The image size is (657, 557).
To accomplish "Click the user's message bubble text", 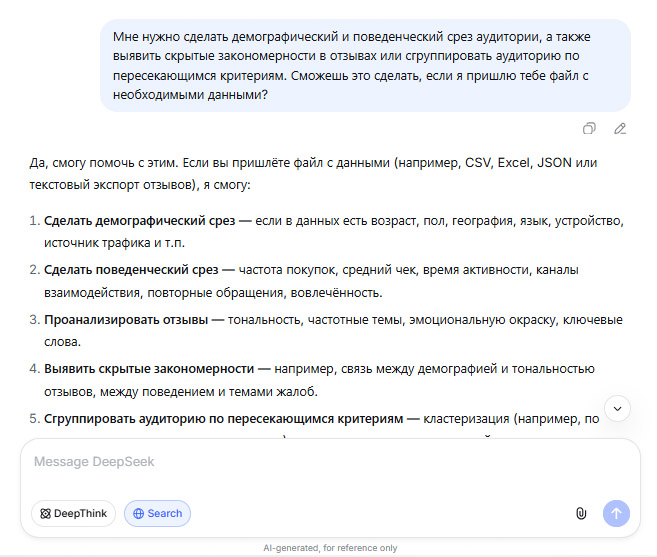I will pyautogui.click(x=351, y=66).
